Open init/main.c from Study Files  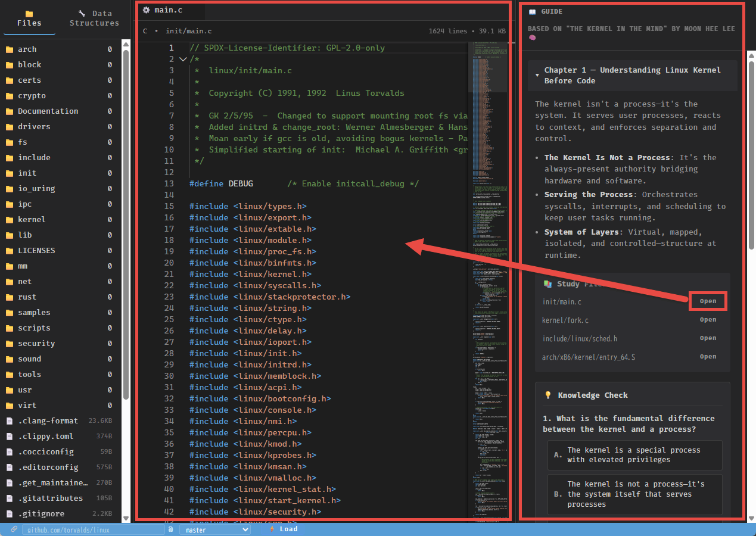point(708,301)
